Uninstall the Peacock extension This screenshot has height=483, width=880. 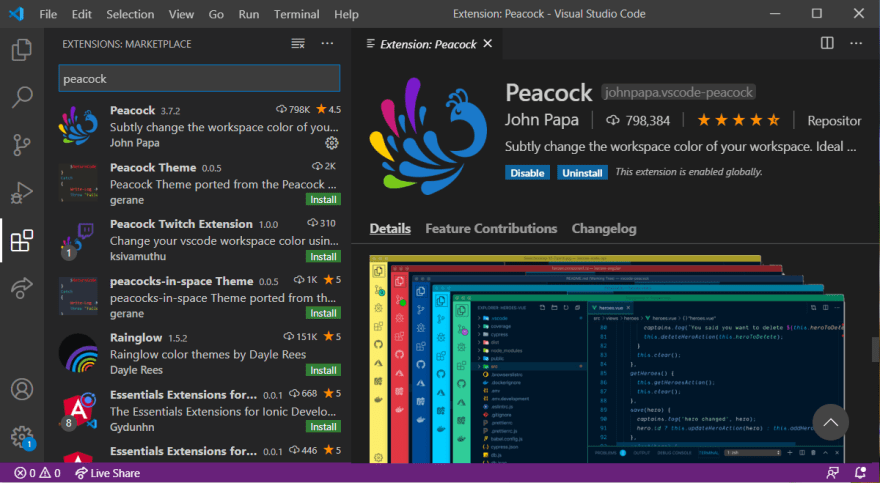click(582, 172)
